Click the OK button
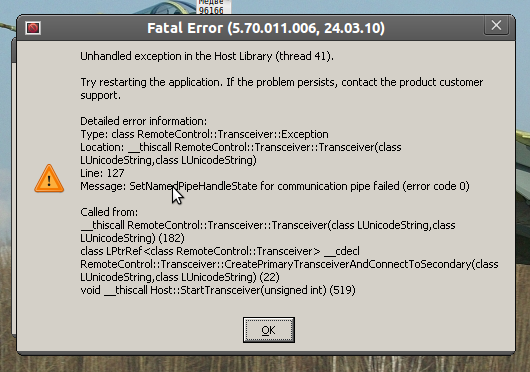This screenshot has width=530, height=372. 269,330
